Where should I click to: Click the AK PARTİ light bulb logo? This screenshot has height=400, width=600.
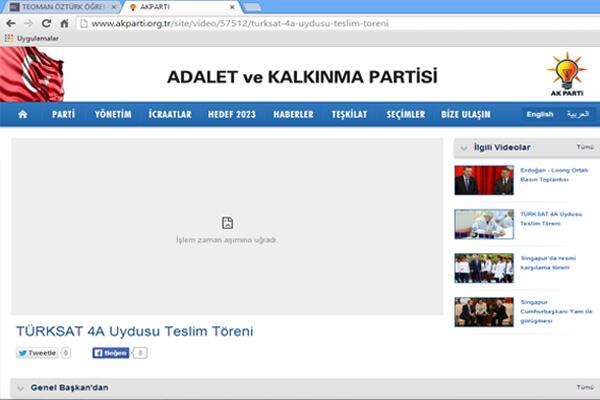567,74
